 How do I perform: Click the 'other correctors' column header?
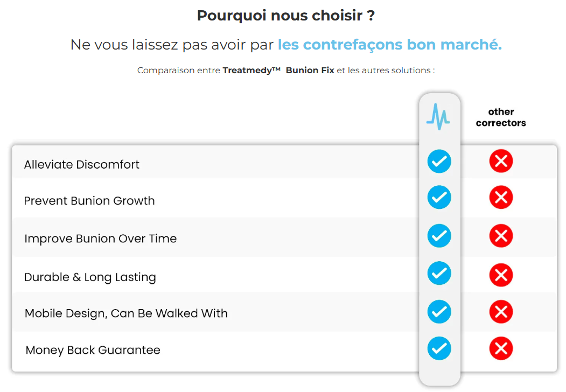pos(501,117)
